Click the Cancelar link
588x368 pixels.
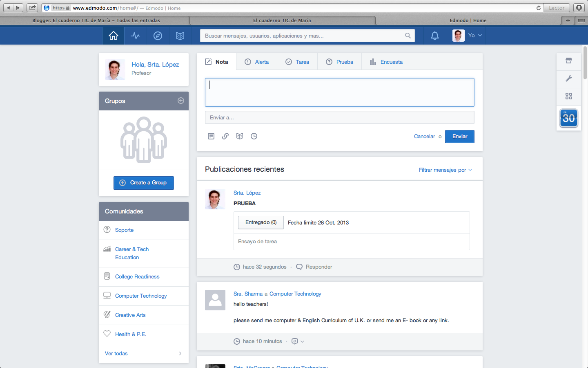pyautogui.click(x=425, y=137)
